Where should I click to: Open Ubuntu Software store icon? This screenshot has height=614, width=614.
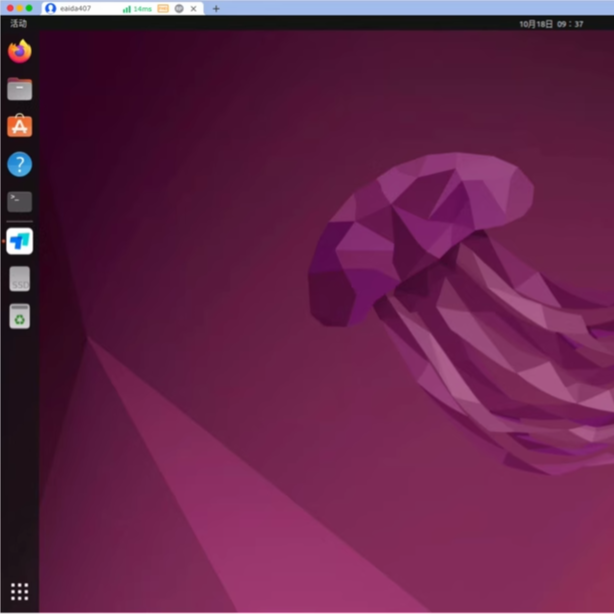(x=20, y=126)
